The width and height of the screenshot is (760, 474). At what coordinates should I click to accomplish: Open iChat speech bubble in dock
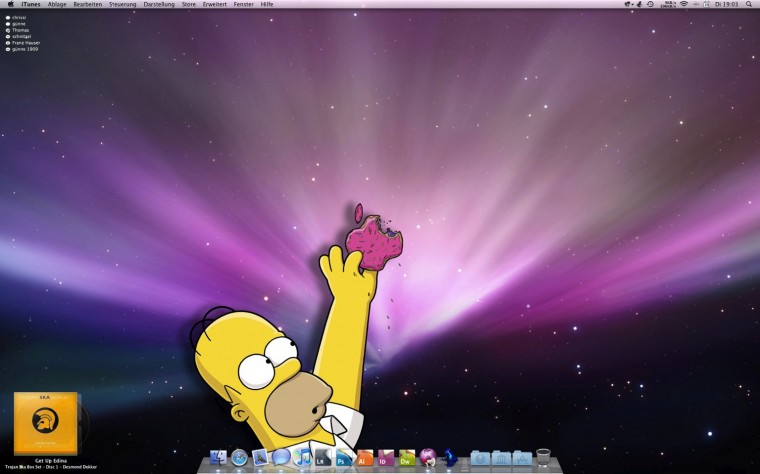coord(281,457)
